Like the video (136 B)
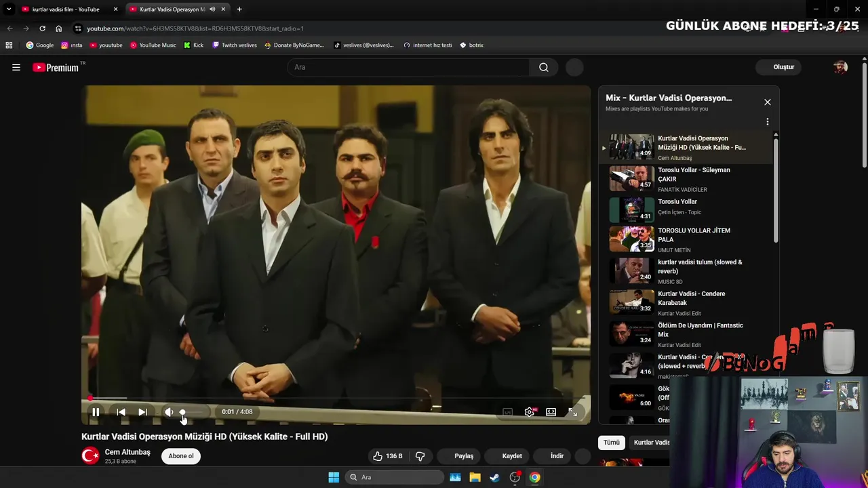 [387, 456]
